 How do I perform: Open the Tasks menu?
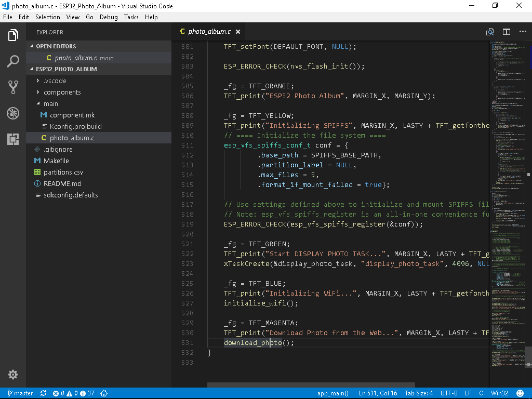131,17
